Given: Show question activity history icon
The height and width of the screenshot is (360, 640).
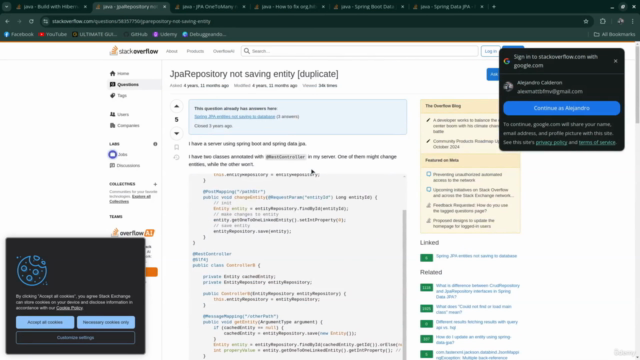Looking at the screenshot, I should pos(176,158).
